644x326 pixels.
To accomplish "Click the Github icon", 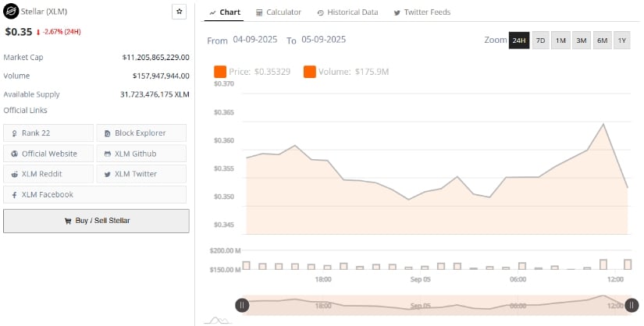I will [x=108, y=154].
